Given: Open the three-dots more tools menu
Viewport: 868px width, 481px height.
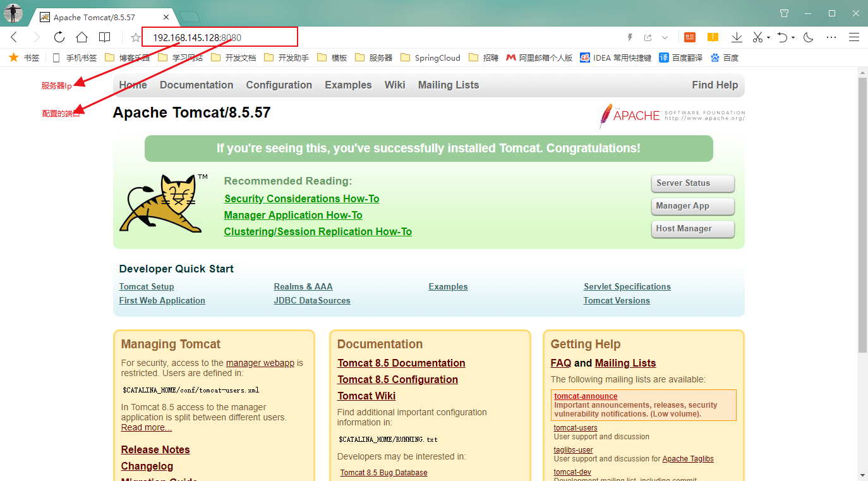Looking at the screenshot, I should click(x=831, y=37).
